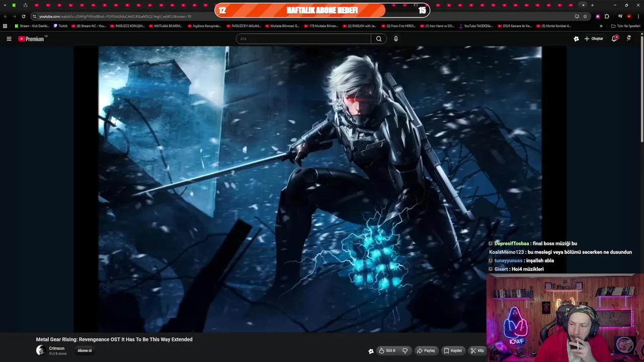Open the Chrome profile avatar
The width and height of the screenshot is (644, 362).
tap(629, 16)
